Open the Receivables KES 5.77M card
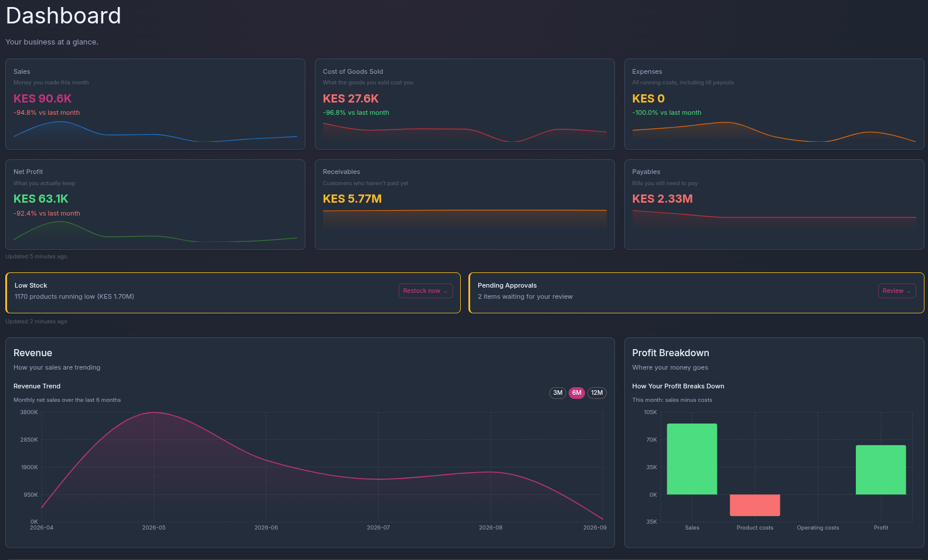 (x=465, y=204)
